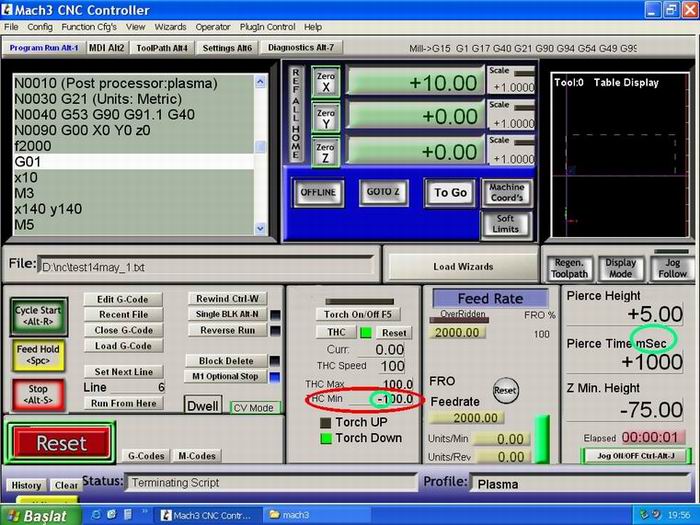This screenshot has height=525, width=700.
Task: Toggle the Block Delete LED indicator
Action: [x=275, y=361]
